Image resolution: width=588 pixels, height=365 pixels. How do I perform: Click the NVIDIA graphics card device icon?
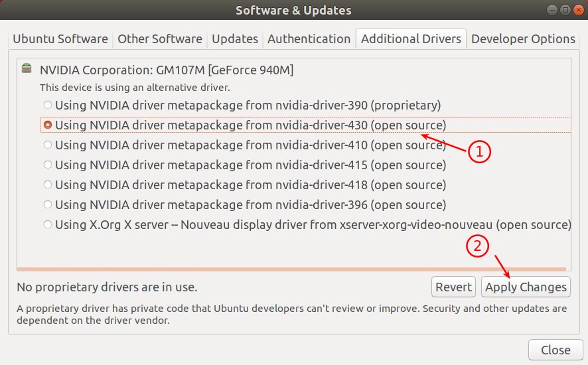(x=27, y=68)
